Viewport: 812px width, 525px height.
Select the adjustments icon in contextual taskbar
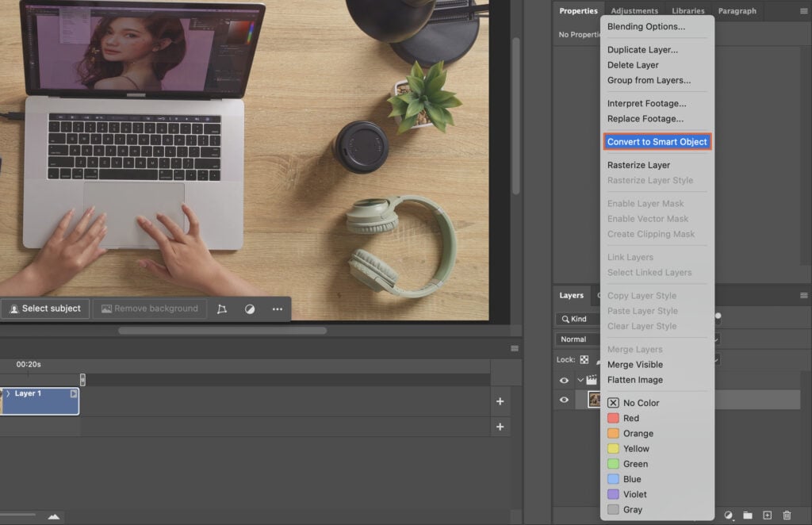click(250, 308)
